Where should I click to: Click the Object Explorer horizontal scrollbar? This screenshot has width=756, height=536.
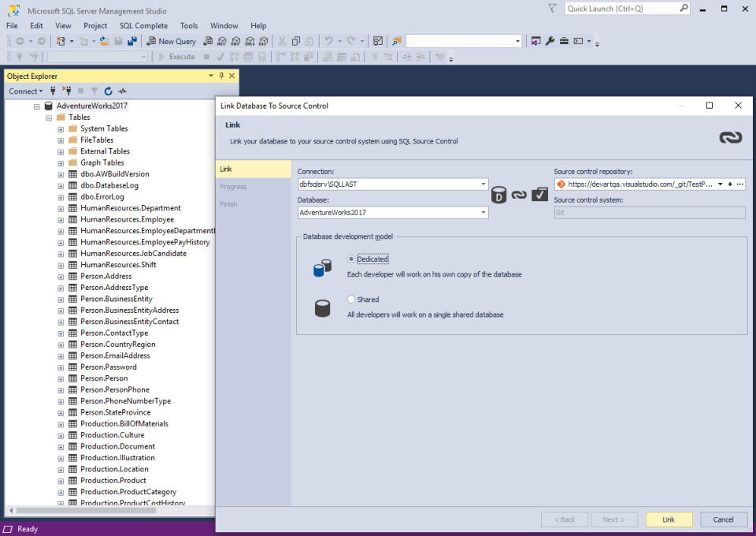[x=86, y=510]
